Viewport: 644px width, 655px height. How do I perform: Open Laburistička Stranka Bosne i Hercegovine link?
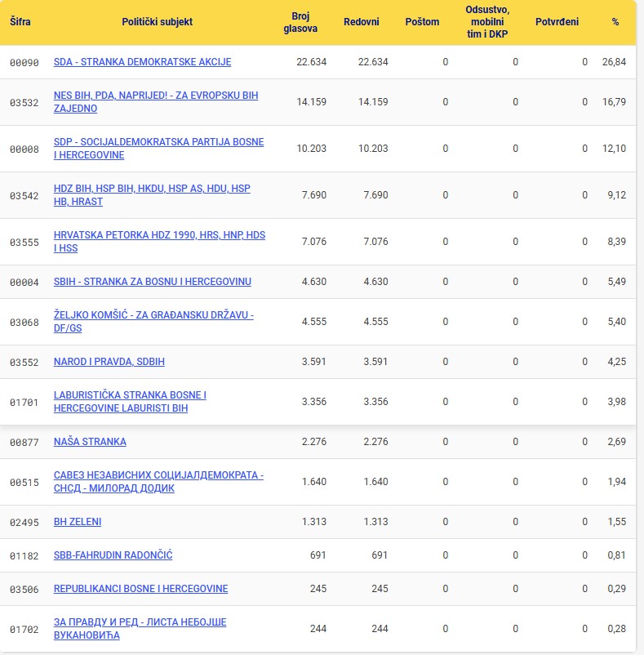click(130, 402)
